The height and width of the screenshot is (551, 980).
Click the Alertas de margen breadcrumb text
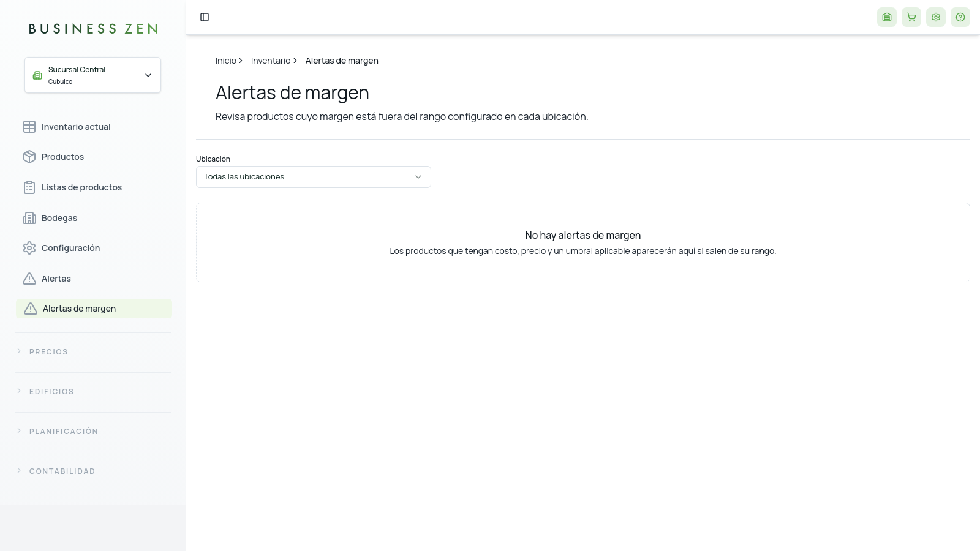point(342,61)
